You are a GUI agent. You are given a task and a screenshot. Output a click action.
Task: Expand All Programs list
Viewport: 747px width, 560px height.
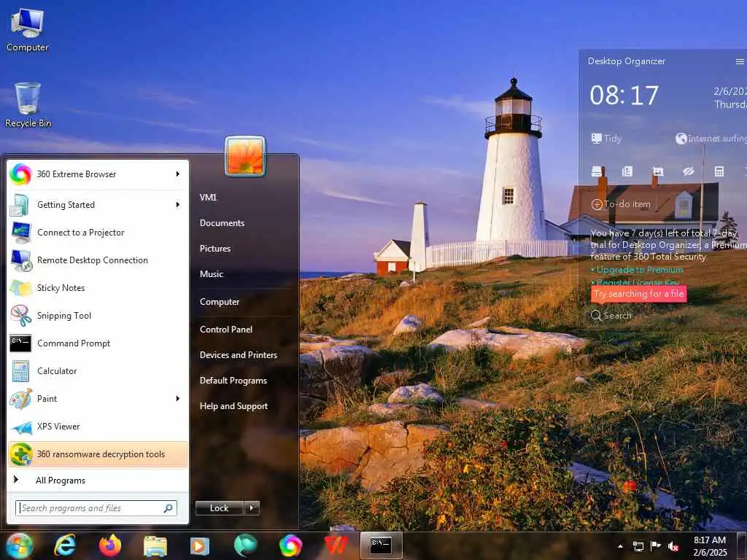click(98, 481)
